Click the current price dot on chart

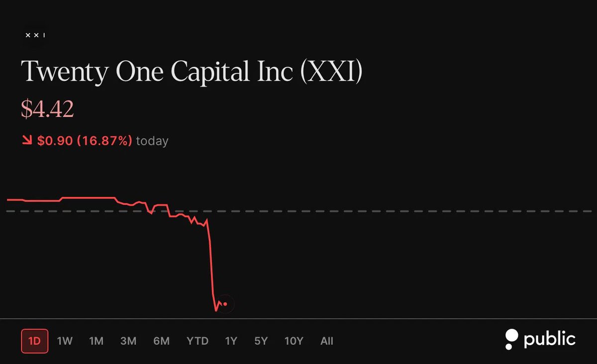point(225,304)
